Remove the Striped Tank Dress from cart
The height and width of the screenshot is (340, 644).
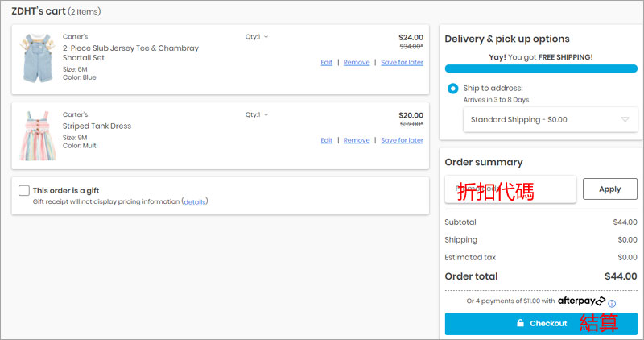click(x=357, y=140)
